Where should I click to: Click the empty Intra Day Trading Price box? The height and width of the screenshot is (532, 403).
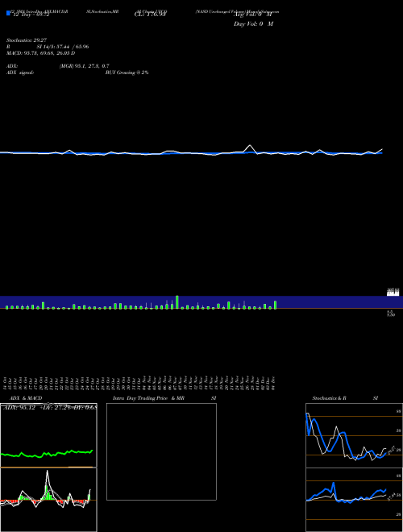[161, 451]
